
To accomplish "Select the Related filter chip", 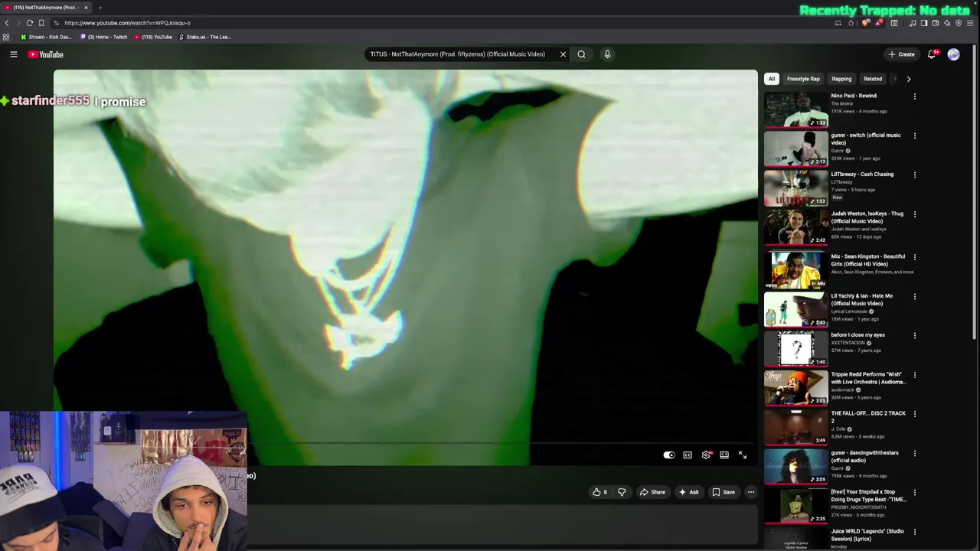I will click(x=873, y=79).
